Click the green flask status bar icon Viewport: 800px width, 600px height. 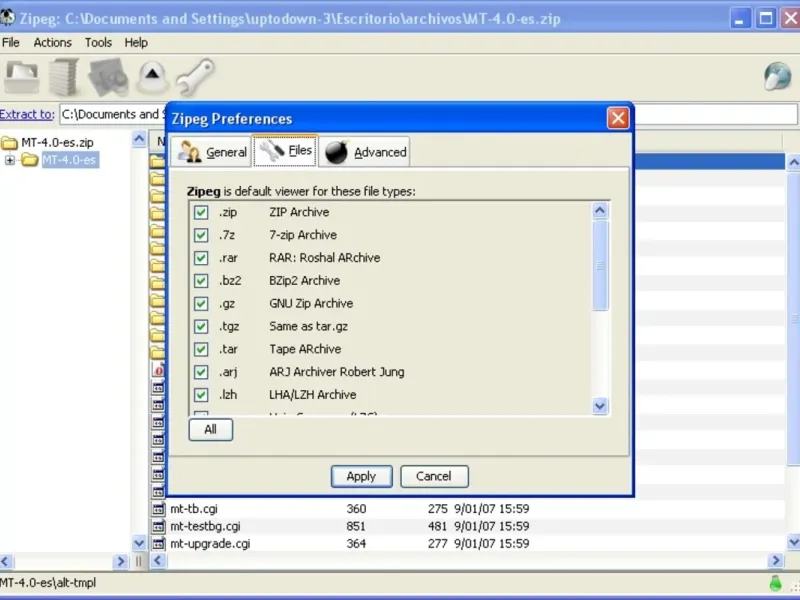point(776,582)
